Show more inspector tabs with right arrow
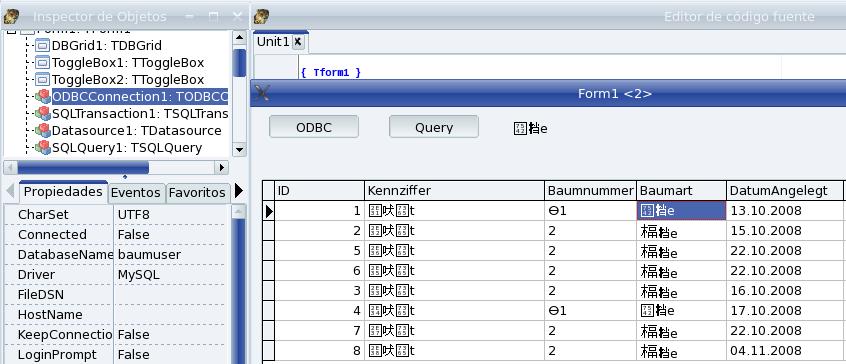Image resolution: width=846 pixels, height=364 pixels. point(239,191)
